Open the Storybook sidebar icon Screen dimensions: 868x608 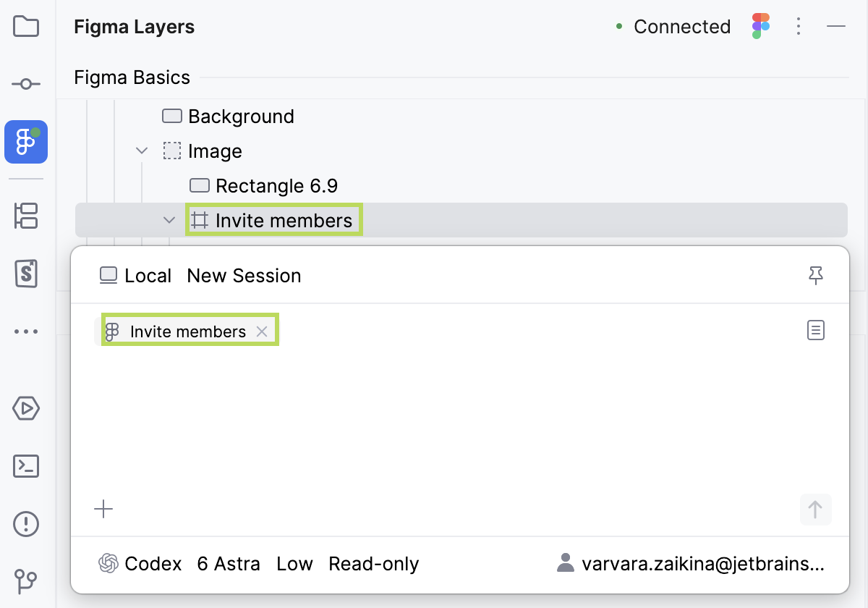tap(26, 273)
